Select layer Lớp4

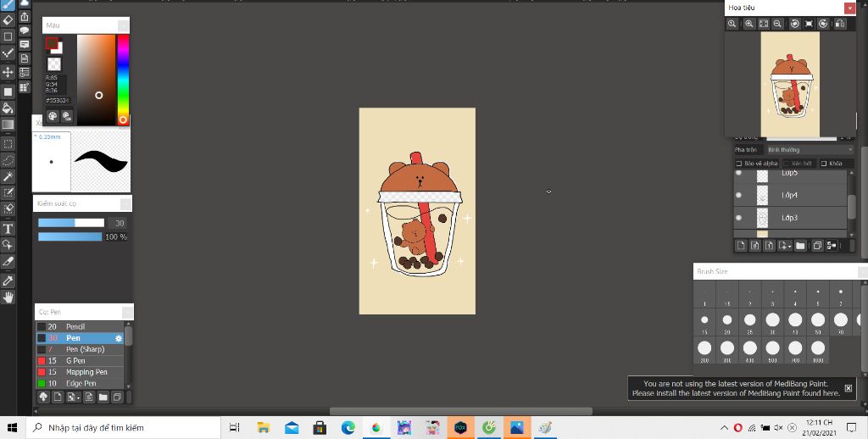(x=790, y=195)
